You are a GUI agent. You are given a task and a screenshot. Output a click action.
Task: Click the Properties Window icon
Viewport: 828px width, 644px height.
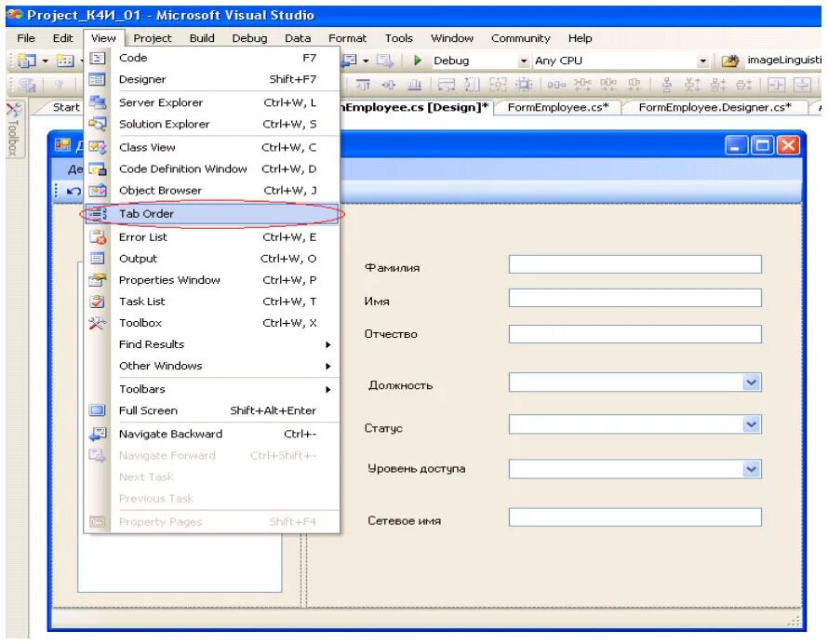pos(98,280)
